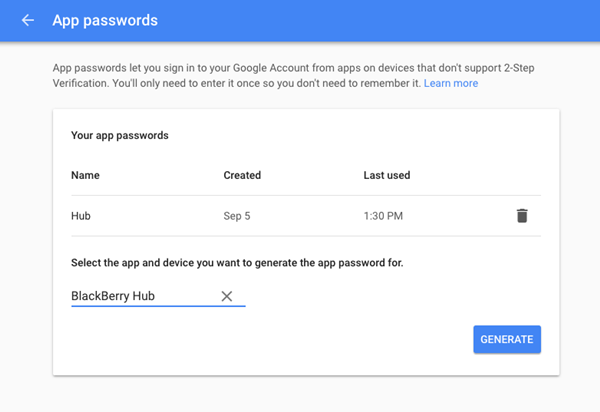
Task: Click the blue underline beneath BlackBerry Hub
Action: point(158,306)
